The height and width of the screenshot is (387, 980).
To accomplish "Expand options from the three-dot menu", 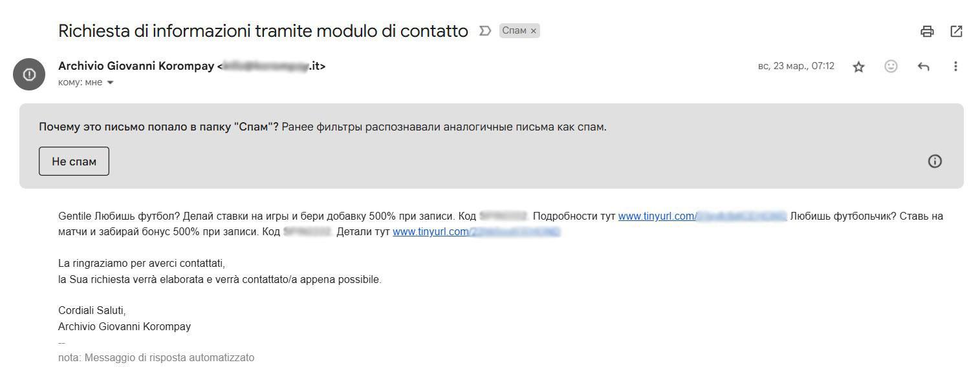I will pyautogui.click(x=955, y=66).
